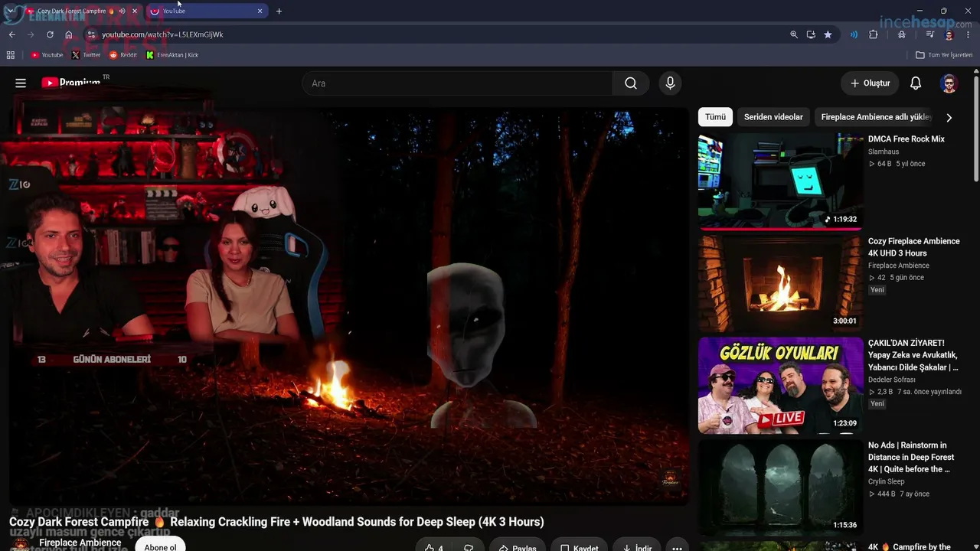Install the app from address bar icon

811,34
